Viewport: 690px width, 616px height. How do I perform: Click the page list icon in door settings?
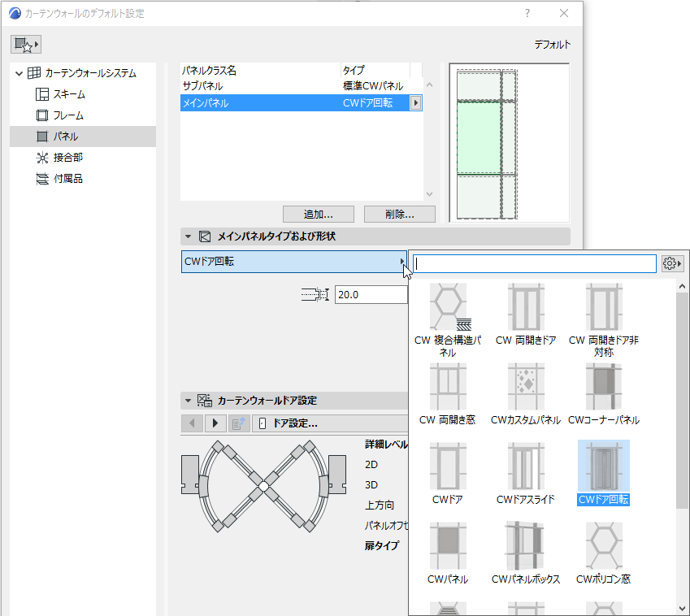tap(239, 423)
